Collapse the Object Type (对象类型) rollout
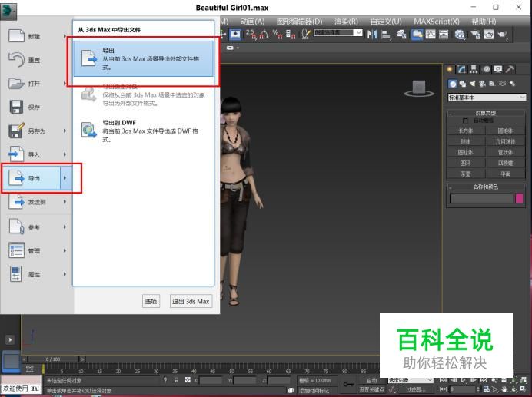Image resolution: width=532 pixels, height=397 pixels. pos(486,113)
